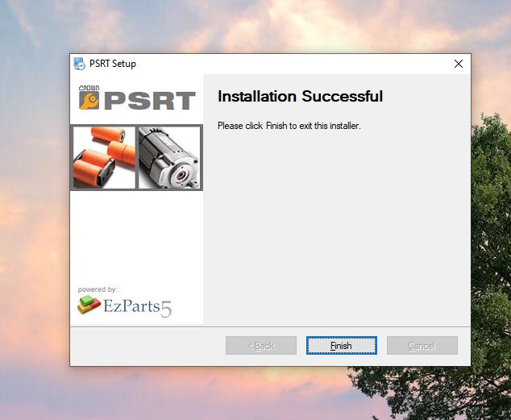Viewport: 511px width, 420px height.
Task: Click the Finish button
Action: point(341,345)
